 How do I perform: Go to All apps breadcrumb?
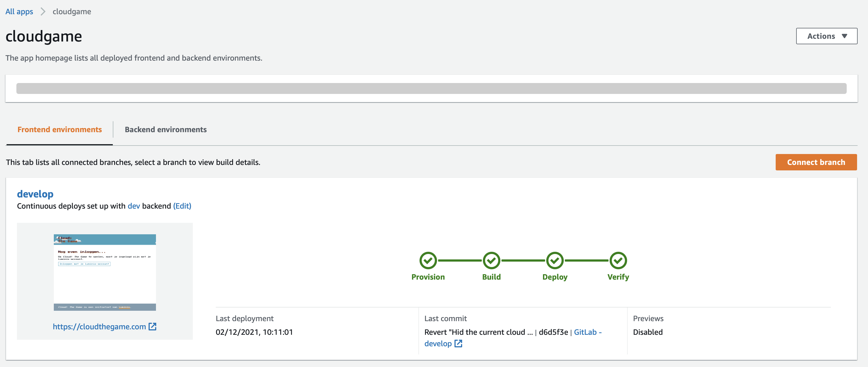19,11
